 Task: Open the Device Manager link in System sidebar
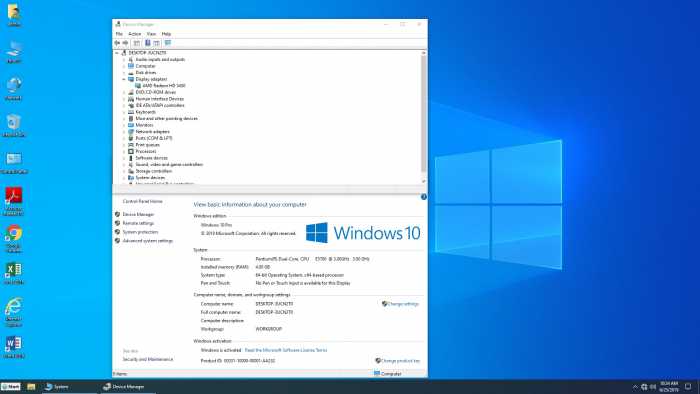pos(138,215)
